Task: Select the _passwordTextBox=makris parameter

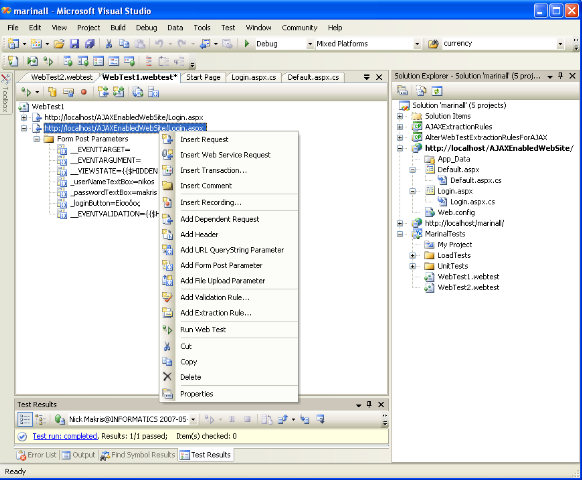Action: coord(114,193)
